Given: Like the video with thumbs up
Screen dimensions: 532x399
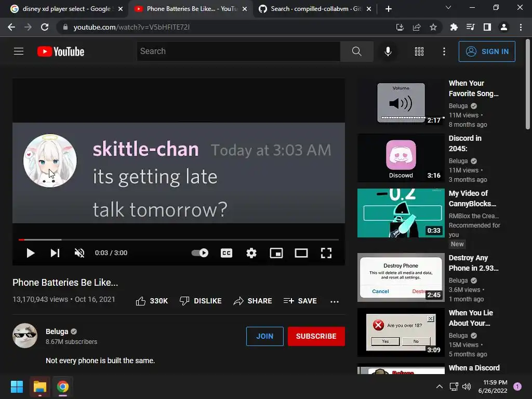Looking at the screenshot, I should tap(152, 301).
